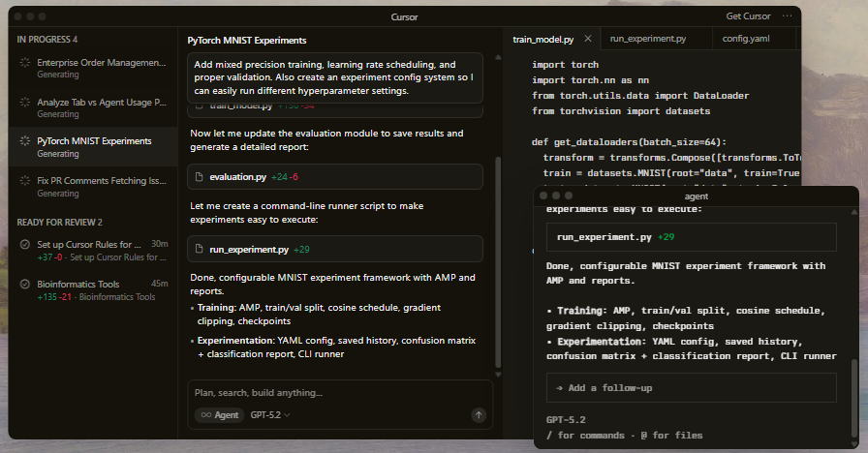Open the GPT-5.2 model dropdown
Viewport: 868px width, 453px height.
pos(270,415)
